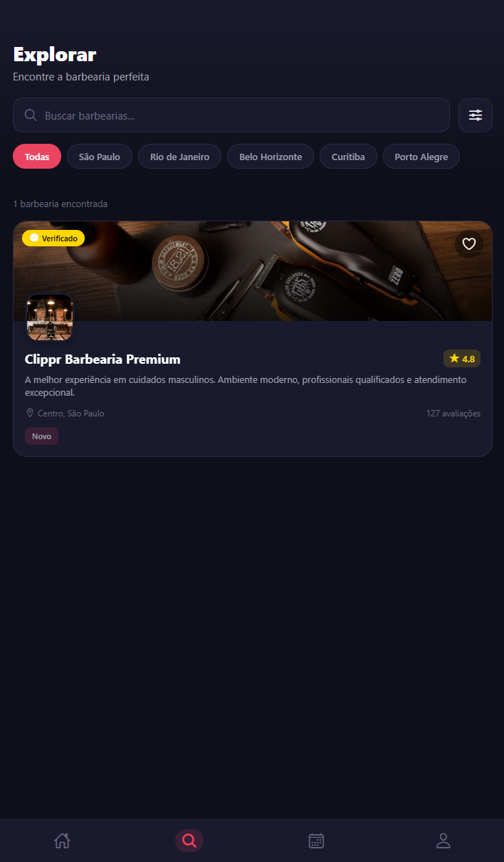Screen dimensions: 504x862
Task: Select the Todas city filter chip
Action: pos(37,157)
